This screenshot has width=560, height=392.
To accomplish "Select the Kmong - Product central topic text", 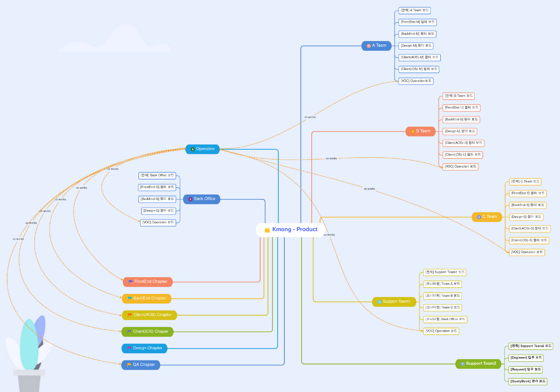I will point(295,230).
